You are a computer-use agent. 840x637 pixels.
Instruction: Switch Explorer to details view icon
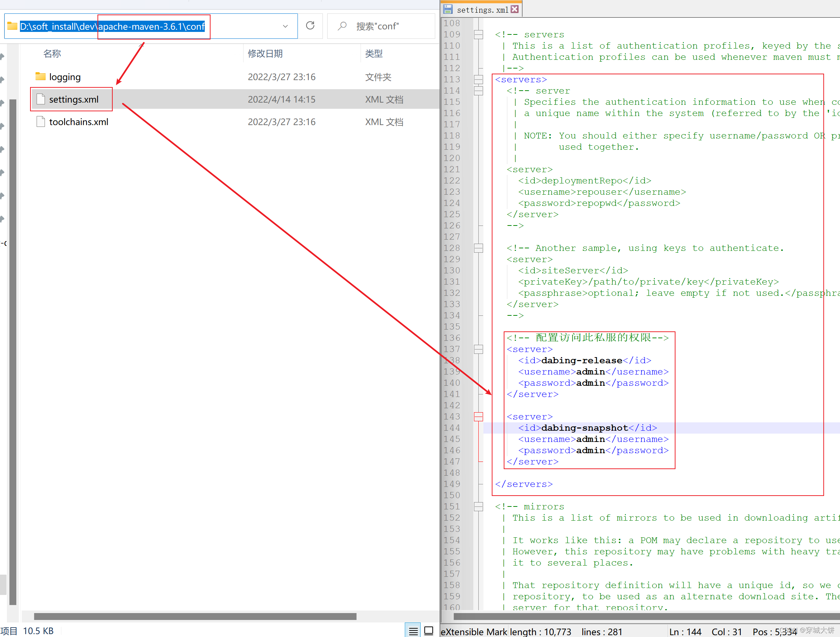click(x=413, y=630)
